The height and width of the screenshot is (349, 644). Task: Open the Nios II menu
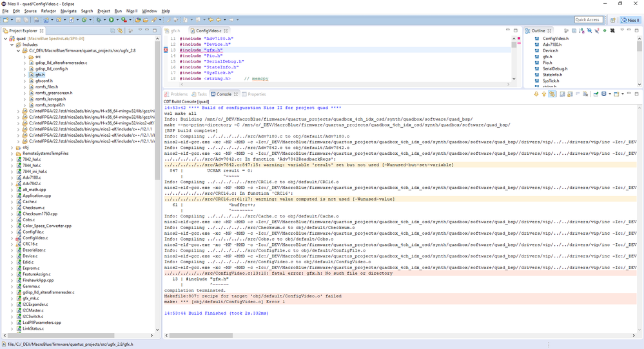coord(132,11)
